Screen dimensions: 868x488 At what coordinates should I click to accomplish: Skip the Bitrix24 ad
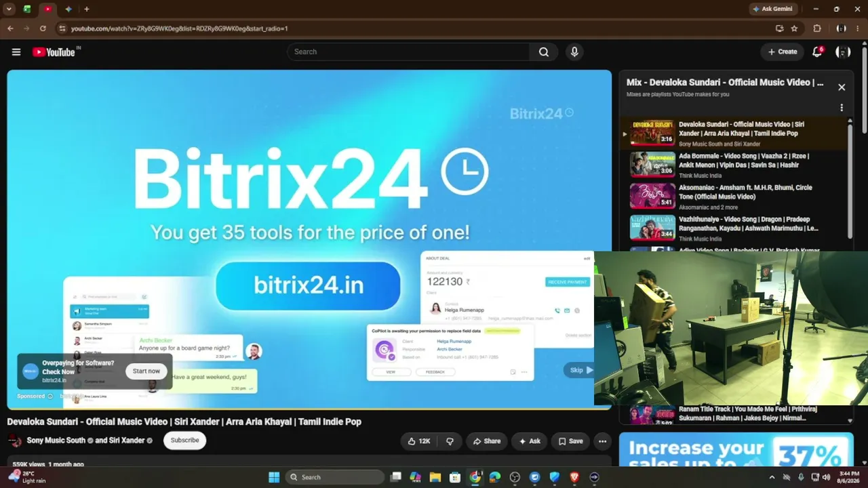578,370
